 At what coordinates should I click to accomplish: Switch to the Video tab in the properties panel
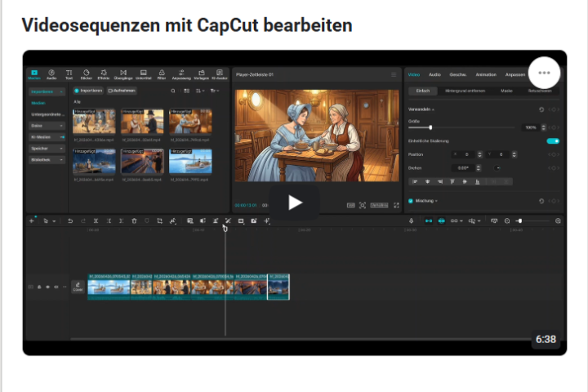click(x=413, y=74)
